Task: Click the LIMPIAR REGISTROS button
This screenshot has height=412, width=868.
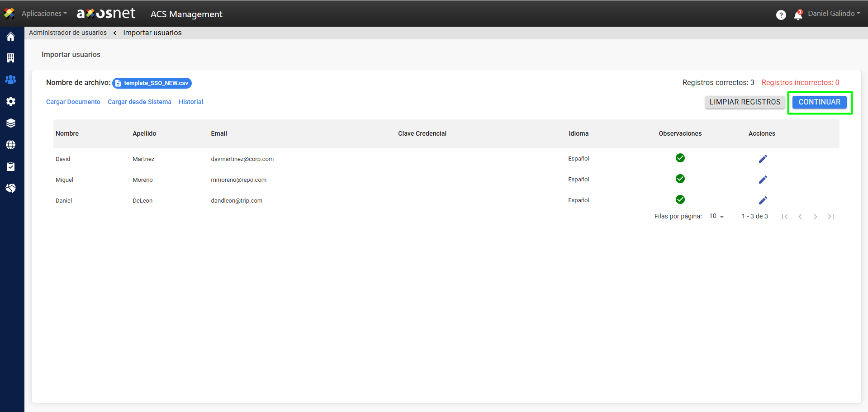Action: pyautogui.click(x=745, y=102)
